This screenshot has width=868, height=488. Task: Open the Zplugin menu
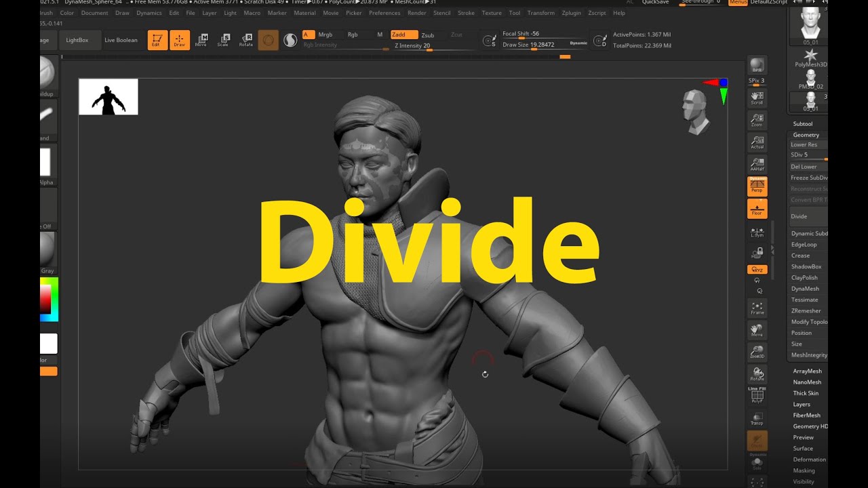coord(572,13)
